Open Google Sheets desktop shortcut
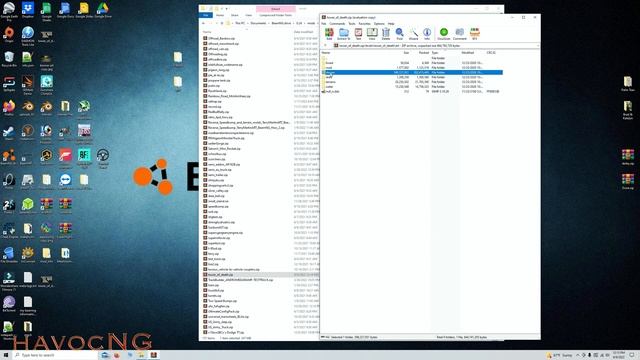640x360 pixels. coord(47,11)
